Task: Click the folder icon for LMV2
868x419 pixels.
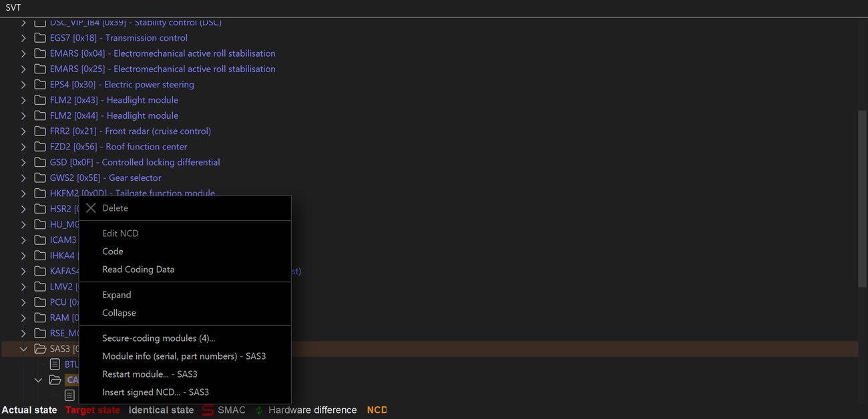Action: 40,287
